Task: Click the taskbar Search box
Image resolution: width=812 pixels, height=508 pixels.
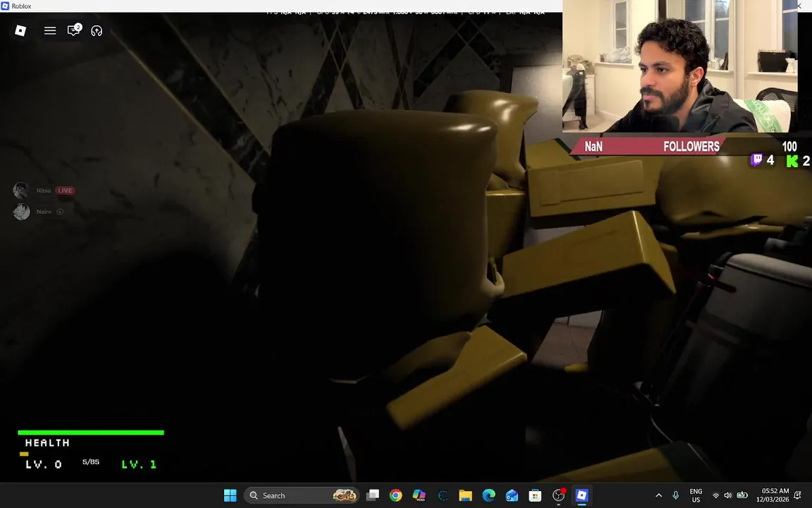Action: [x=302, y=495]
